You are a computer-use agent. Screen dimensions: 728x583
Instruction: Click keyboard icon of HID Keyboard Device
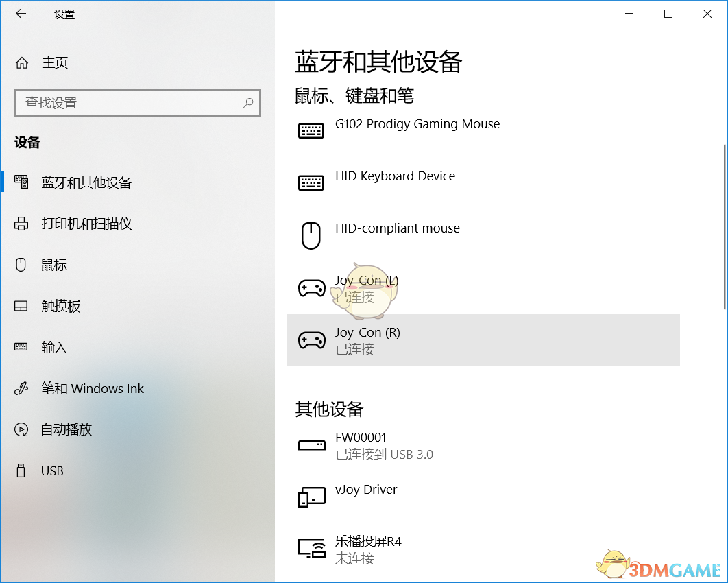(x=311, y=183)
